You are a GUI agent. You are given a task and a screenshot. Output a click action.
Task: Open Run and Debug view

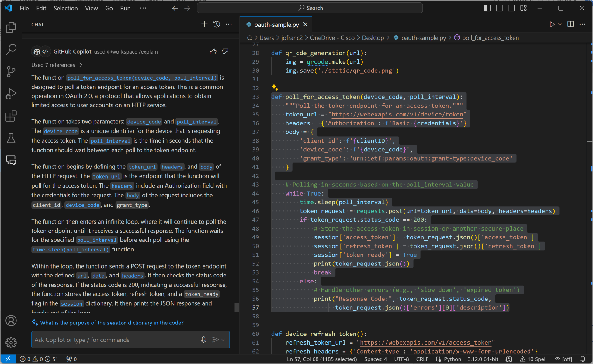[11, 94]
